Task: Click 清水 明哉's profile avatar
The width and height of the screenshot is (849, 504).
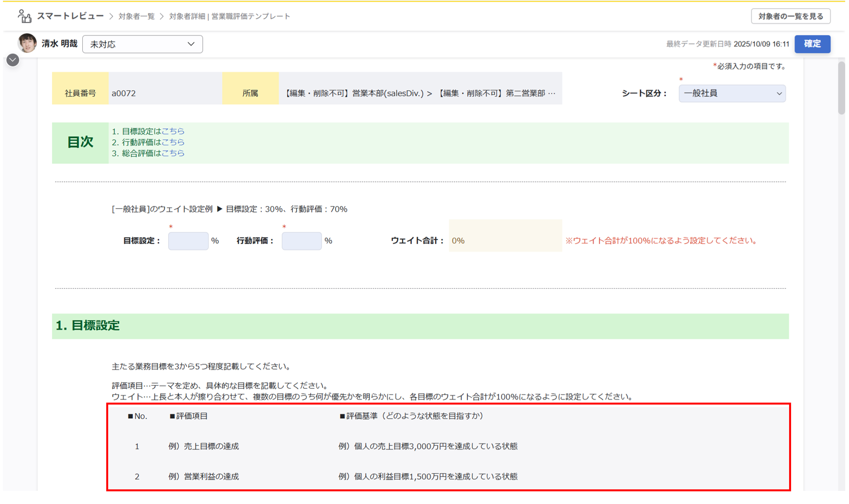Action: [x=27, y=43]
